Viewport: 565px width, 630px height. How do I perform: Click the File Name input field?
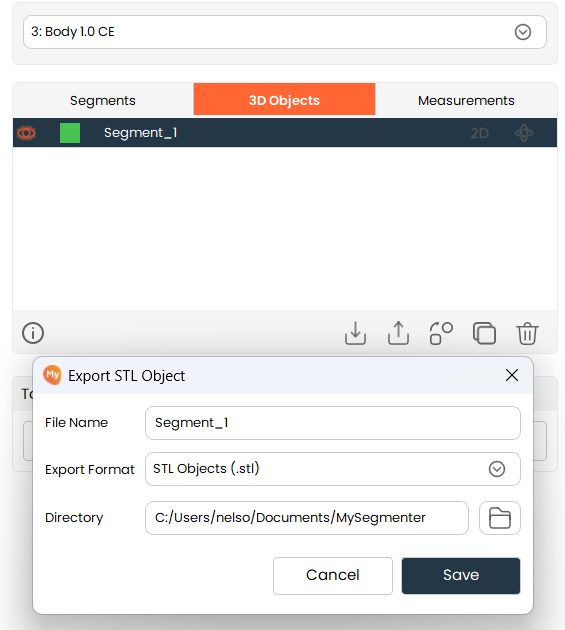tap(332, 423)
